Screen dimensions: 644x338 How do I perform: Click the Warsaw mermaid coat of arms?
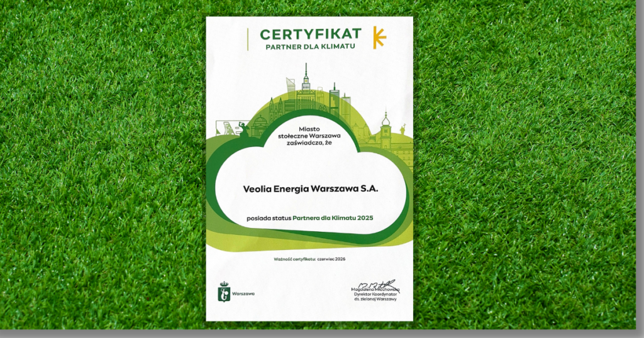pyautogui.click(x=224, y=292)
